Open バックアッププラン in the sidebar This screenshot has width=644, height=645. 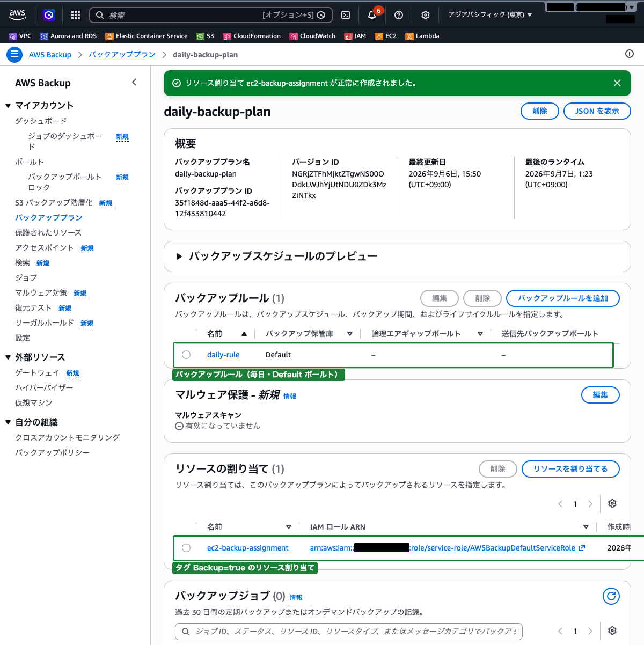(49, 217)
